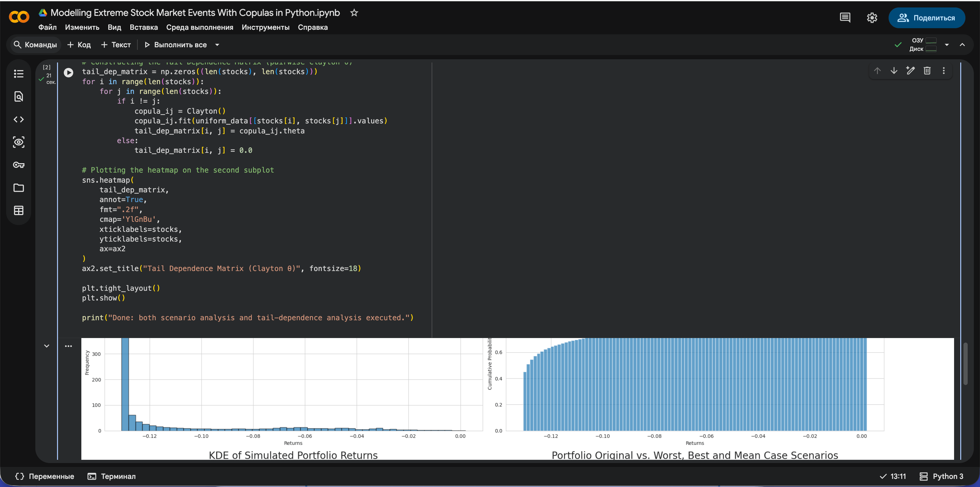Expand the Run all dropdown arrow

click(217, 45)
